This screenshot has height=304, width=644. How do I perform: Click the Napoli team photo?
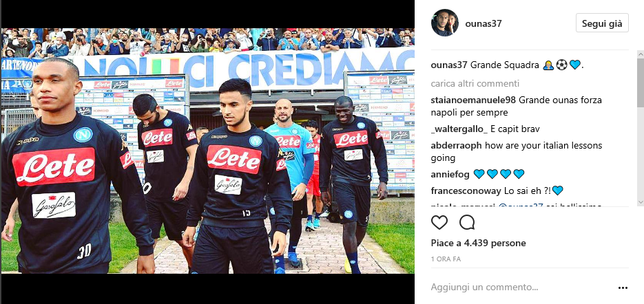[208, 151]
